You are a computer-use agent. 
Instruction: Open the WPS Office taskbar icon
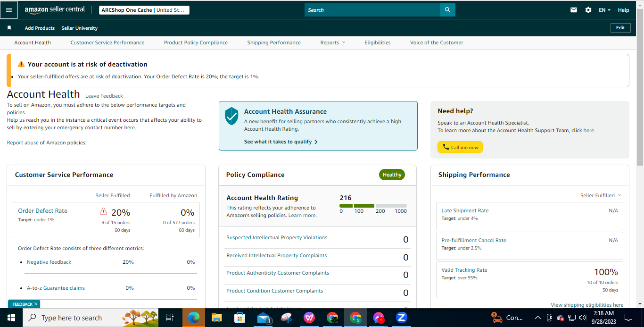coord(309,318)
